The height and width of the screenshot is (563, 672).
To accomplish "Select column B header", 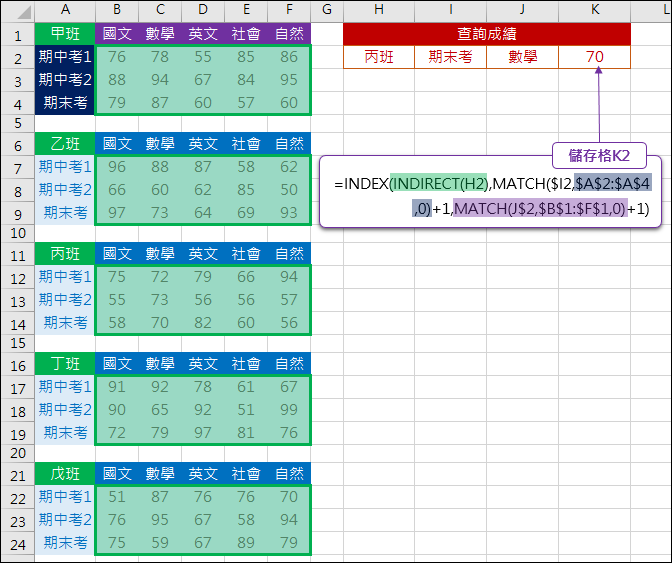I will 117,9.
